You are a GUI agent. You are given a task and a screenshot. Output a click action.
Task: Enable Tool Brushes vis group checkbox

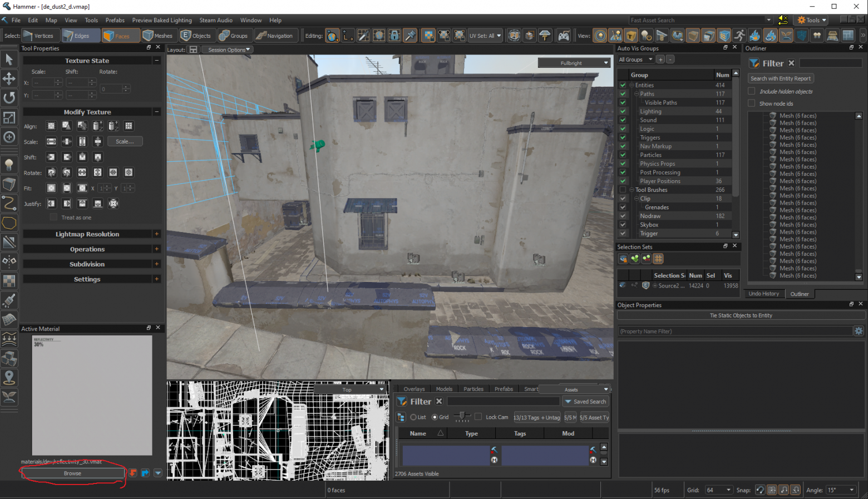point(623,190)
